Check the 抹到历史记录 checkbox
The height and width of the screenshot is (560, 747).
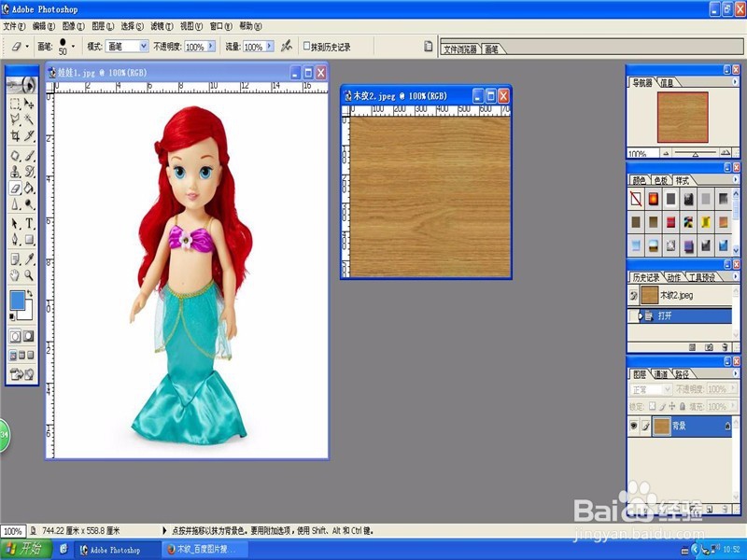(x=307, y=46)
